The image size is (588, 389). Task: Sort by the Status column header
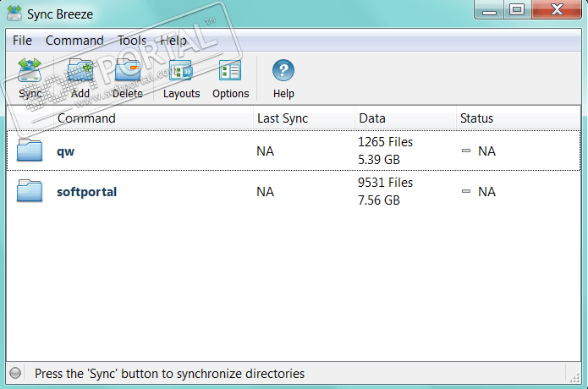pyautogui.click(x=519, y=118)
